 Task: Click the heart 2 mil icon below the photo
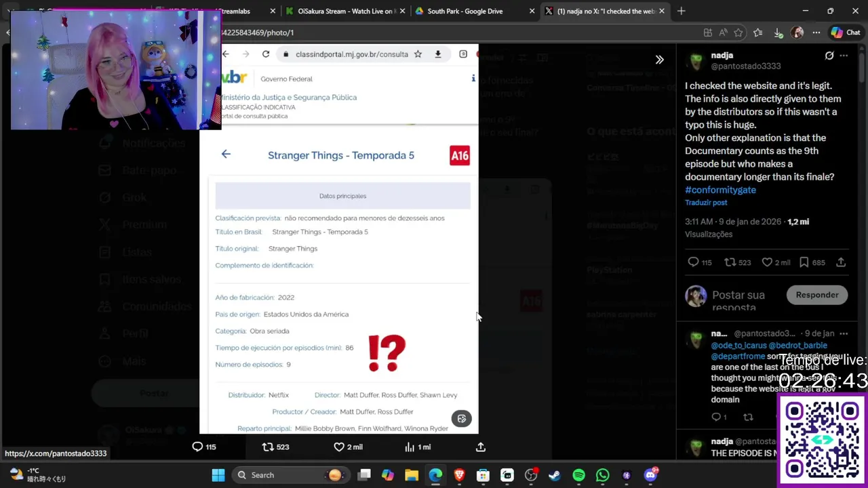pos(348,447)
